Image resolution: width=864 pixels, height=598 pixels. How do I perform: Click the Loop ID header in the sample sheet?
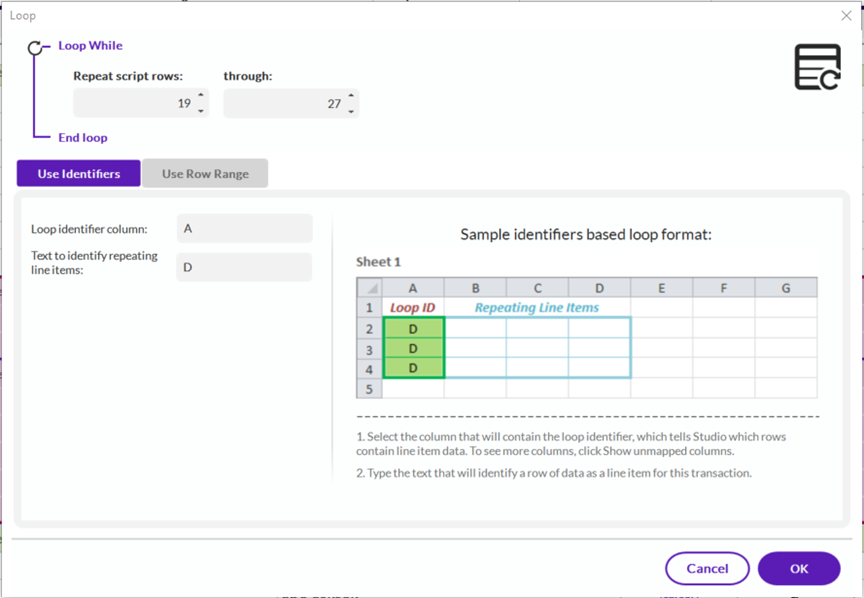(413, 308)
